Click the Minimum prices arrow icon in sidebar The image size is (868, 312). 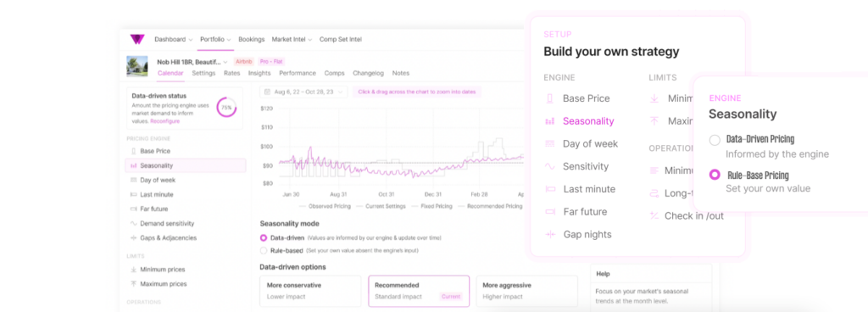[133, 270]
